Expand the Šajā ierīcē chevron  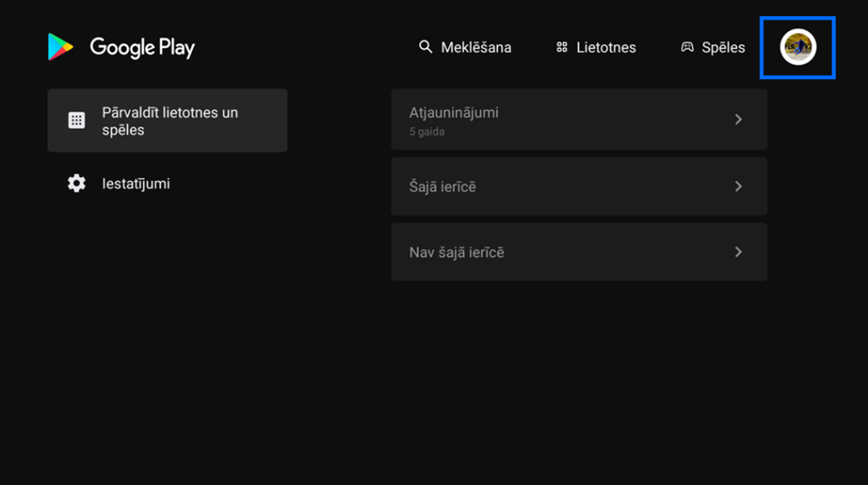pos(738,186)
